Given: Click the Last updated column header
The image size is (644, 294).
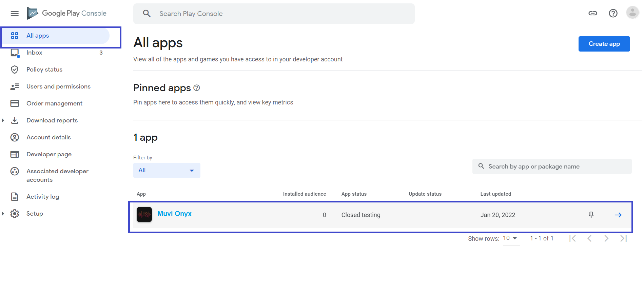Looking at the screenshot, I should point(495,194).
